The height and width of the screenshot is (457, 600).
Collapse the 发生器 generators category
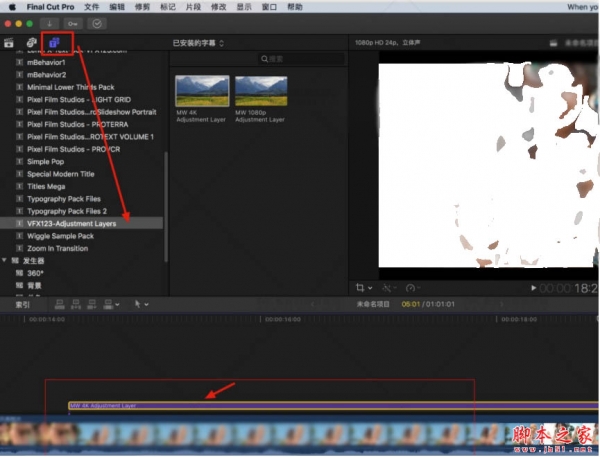(x=5, y=260)
